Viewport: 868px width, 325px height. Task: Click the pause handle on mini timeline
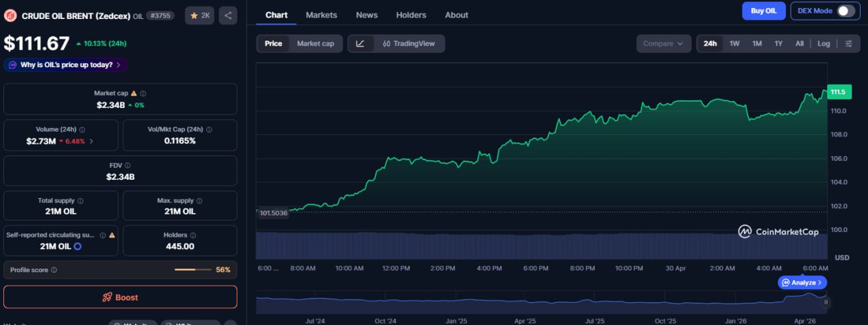[x=826, y=302]
